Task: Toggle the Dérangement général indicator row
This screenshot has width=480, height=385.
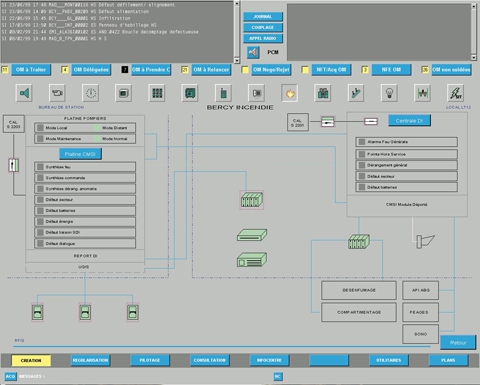Action: point(406,165)
